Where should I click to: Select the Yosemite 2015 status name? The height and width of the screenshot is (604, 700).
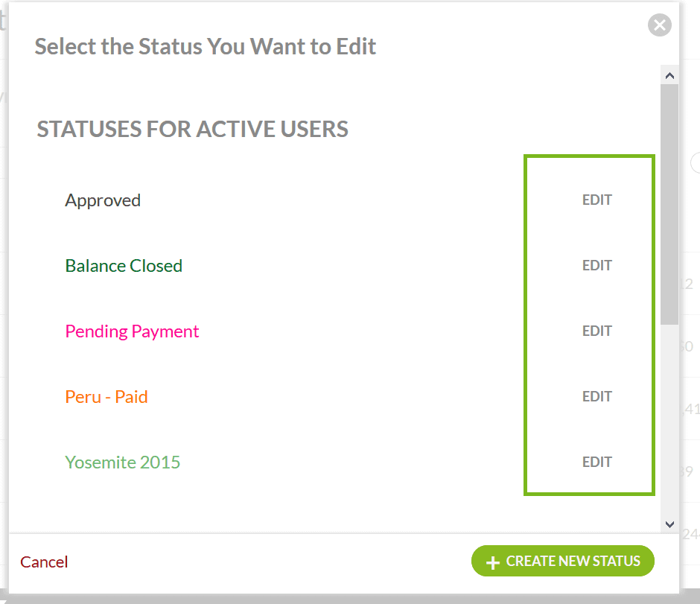tap(122, 462)
